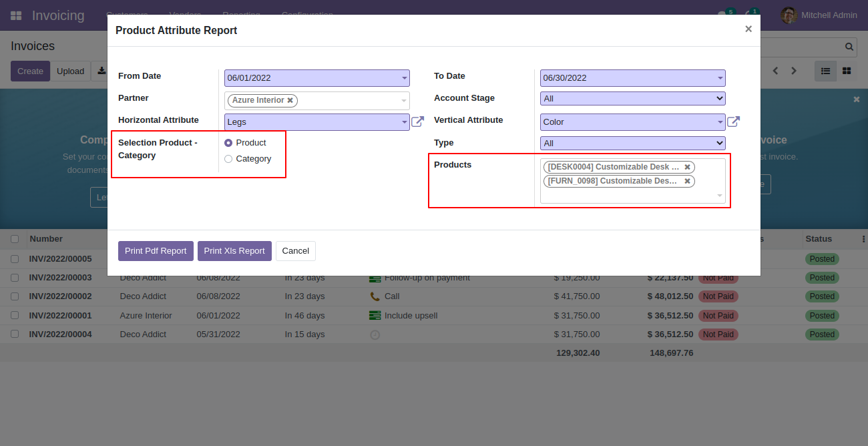This screenshot has height=446, width=868.
Task: Open optional columns menu in table header
Action: point(863,239)
